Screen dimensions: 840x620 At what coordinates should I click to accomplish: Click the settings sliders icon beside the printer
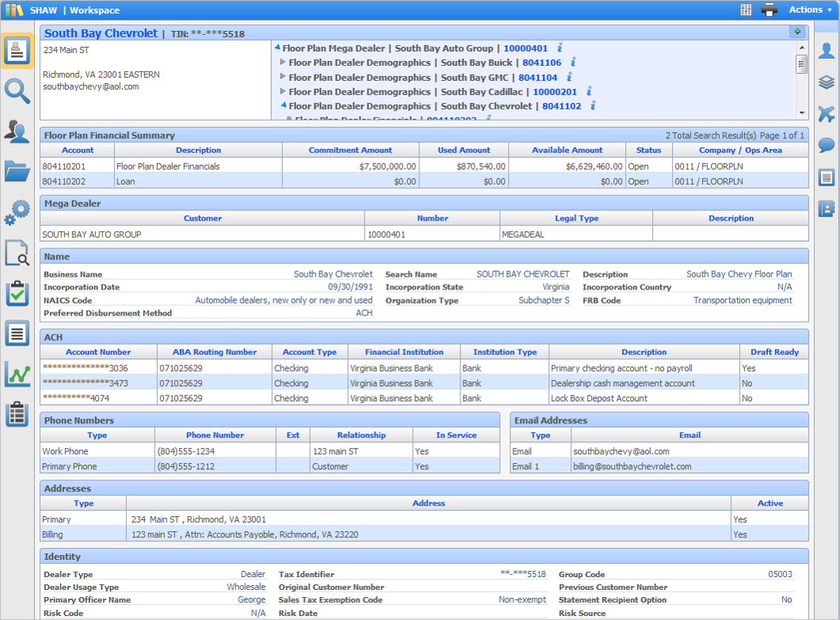click(x=746, y=10)
